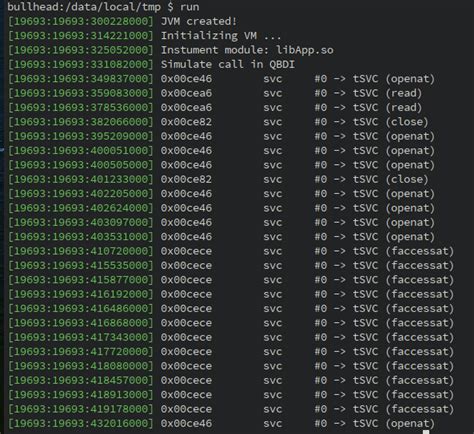Click '#0' in the 418080000 row
The height and width of the screenshot is (434, 474).
pyautogui.click(x=321, y=366)
